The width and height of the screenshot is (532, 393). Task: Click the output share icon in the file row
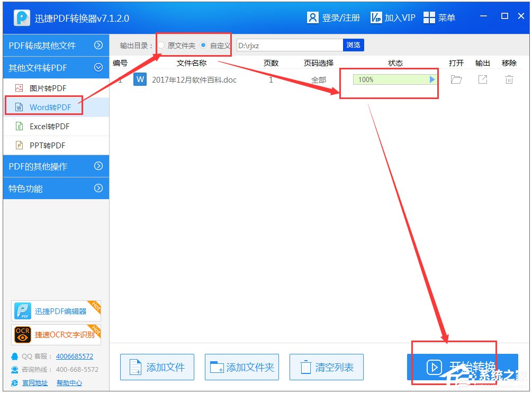click(482, 80)
